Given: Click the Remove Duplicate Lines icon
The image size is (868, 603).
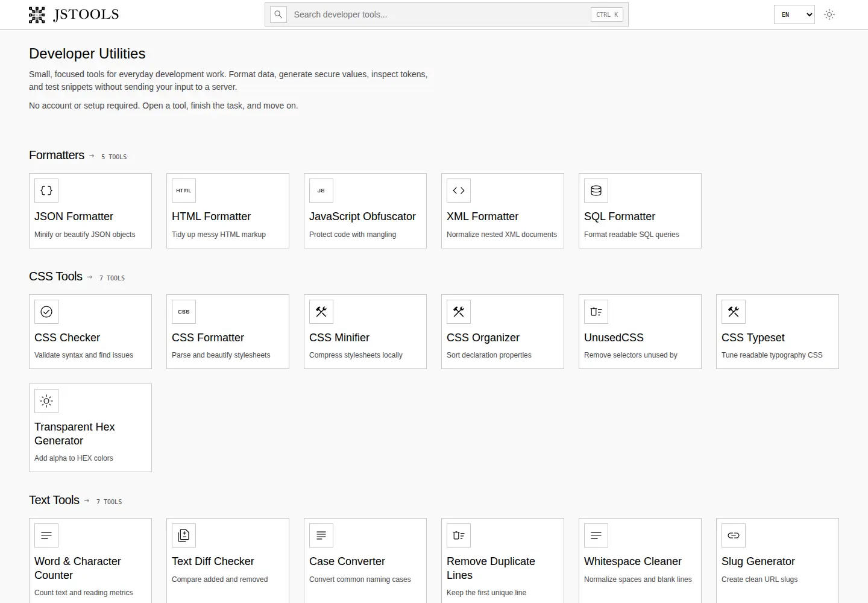Looking at the screenshot, I should pos(459,535).
